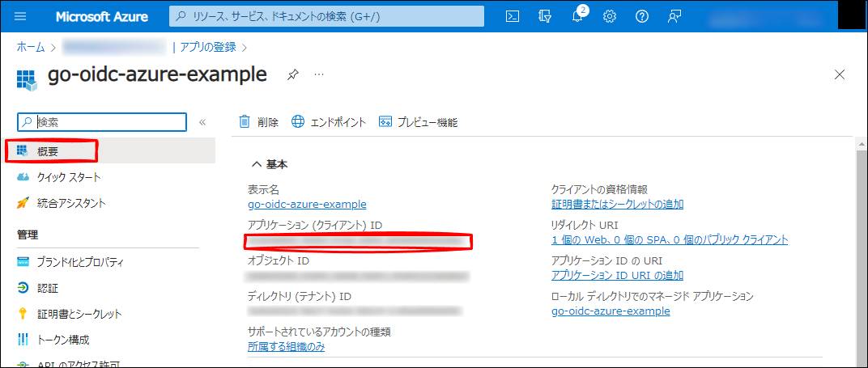The image size is (868, 368).
Task: Open the directories and subscriptions filter icon
Action: click(x=545, y=16)
